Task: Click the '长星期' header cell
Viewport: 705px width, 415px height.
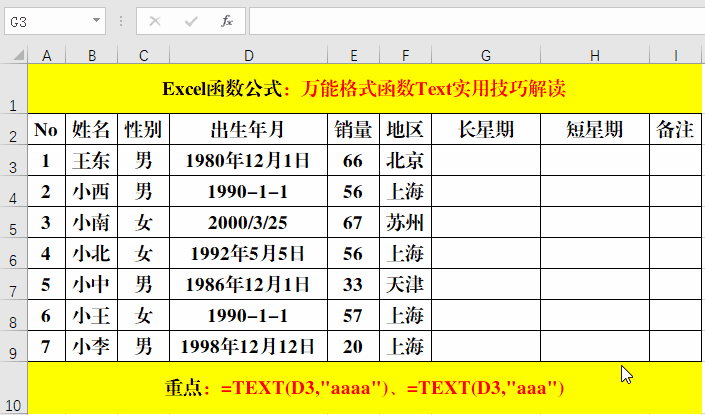Action: 486,129
